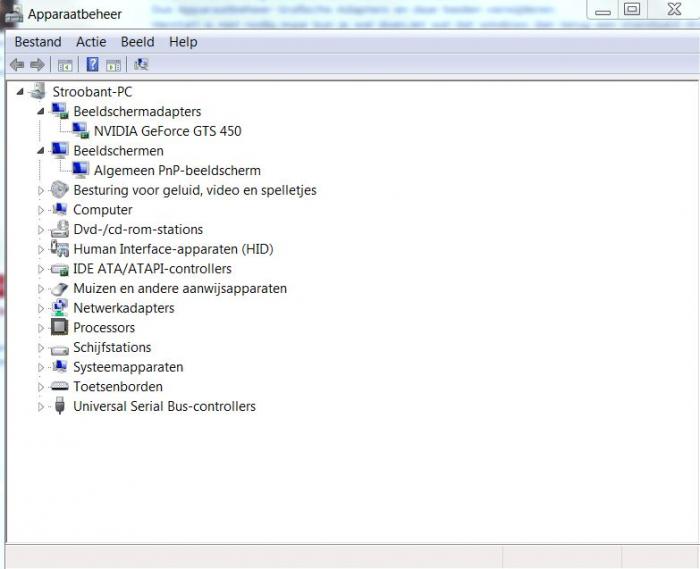Click the IDE ATA/ATAPI-controllers icon

[59, 269]
